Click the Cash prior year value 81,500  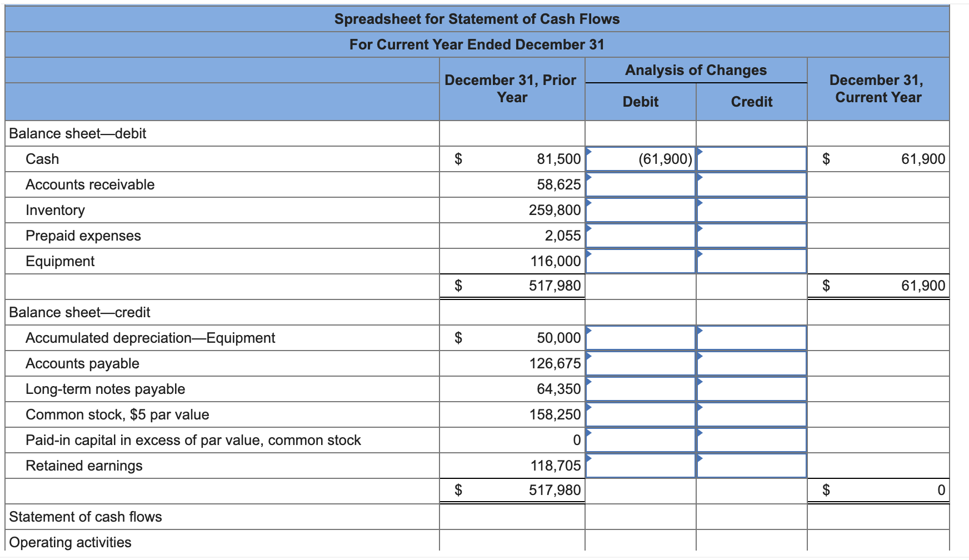coord(558,159)
